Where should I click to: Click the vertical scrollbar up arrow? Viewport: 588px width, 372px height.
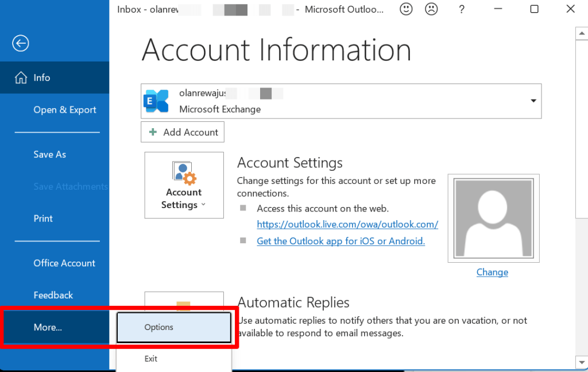tap(581, 33)
